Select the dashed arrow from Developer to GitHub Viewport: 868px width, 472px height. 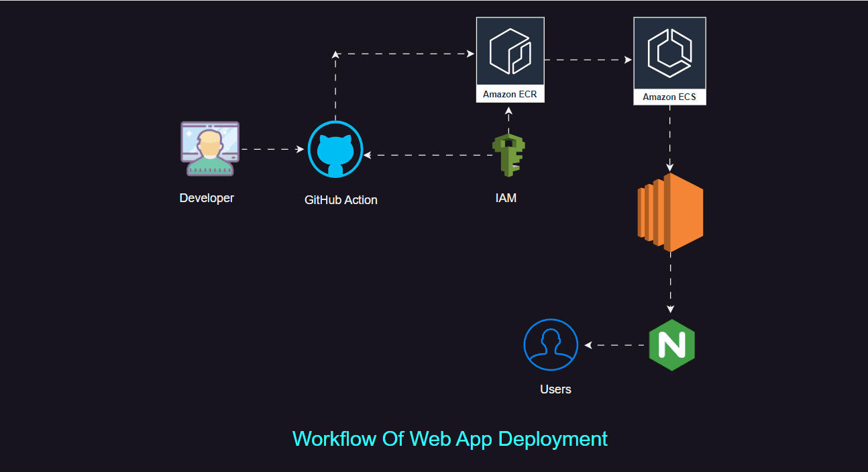click(x=272, y=149)
